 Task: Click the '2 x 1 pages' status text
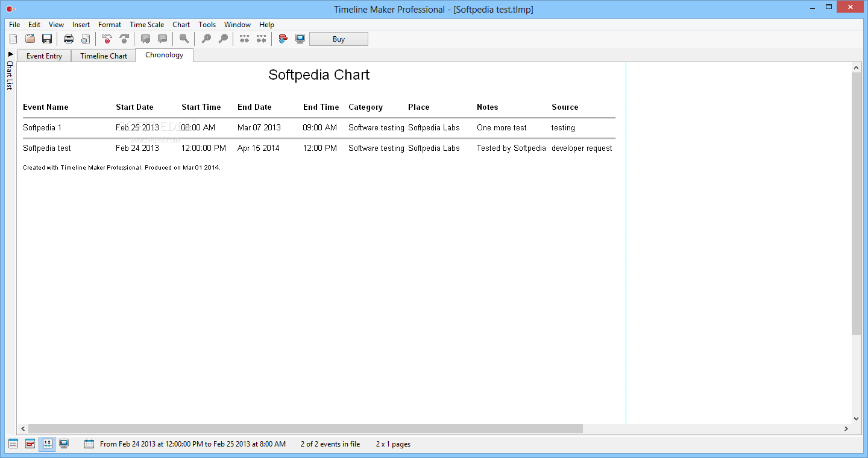tap(393, 444)
